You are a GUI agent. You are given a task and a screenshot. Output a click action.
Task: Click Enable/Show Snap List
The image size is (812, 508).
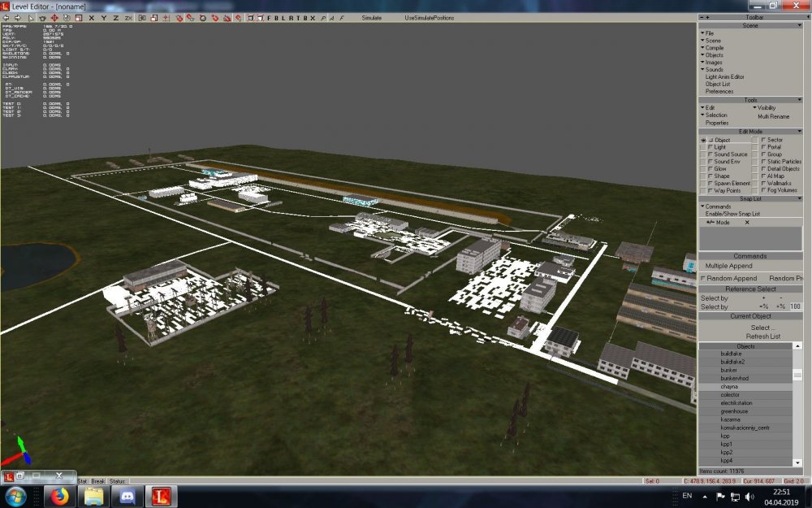point(732,214)
